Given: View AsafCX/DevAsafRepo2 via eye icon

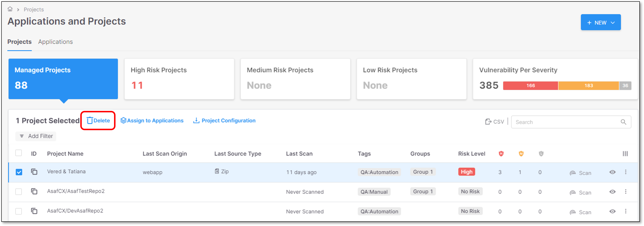Looking at the screenshot, I should tap(612, 212).
